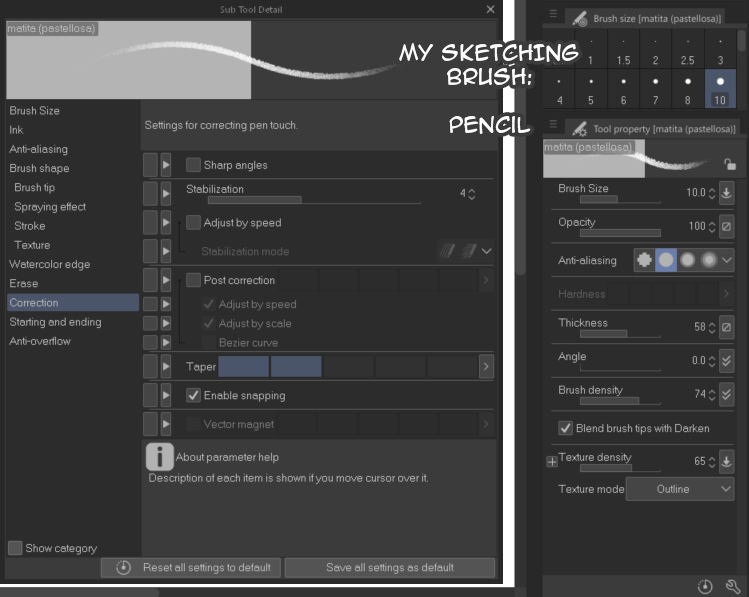The width and height of the screenshot is (749, 597).
Task: Select brush size preset 6
Action: [624, 91]
